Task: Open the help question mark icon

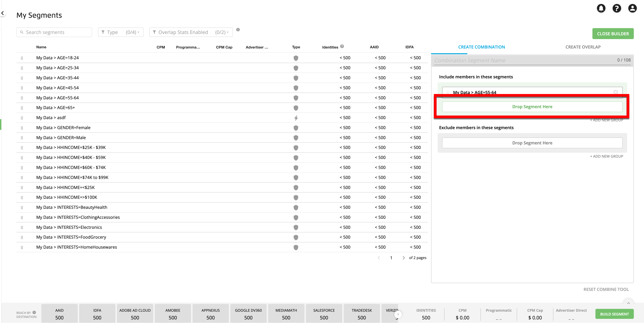Action: click(x=617, y=8)
